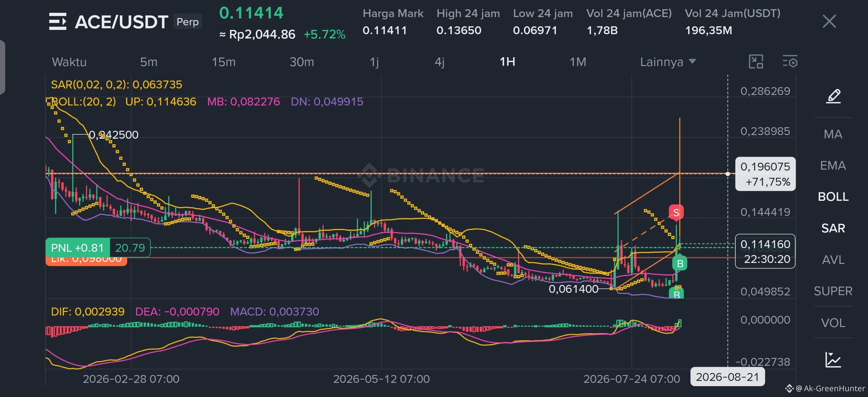Click the Vol 24 jam(ACE) value 1,78B
Viewport: 868px width, 397px height.
(x=602, y=30)
